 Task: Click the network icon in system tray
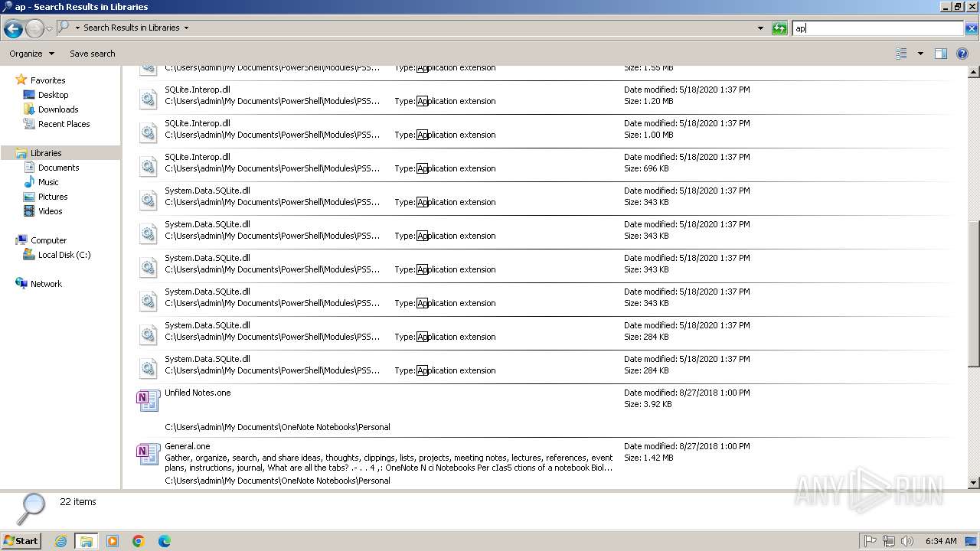point(889,541)
